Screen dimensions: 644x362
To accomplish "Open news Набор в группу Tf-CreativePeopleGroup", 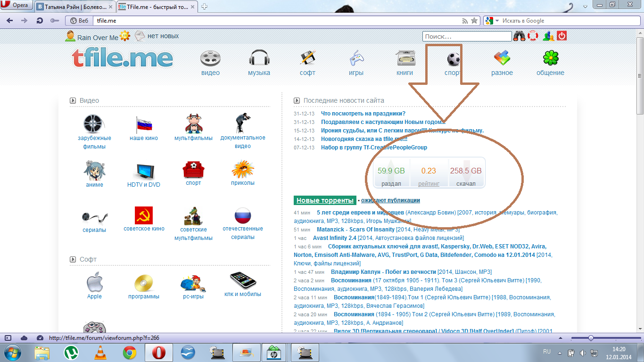I will (x=374, y=148).
